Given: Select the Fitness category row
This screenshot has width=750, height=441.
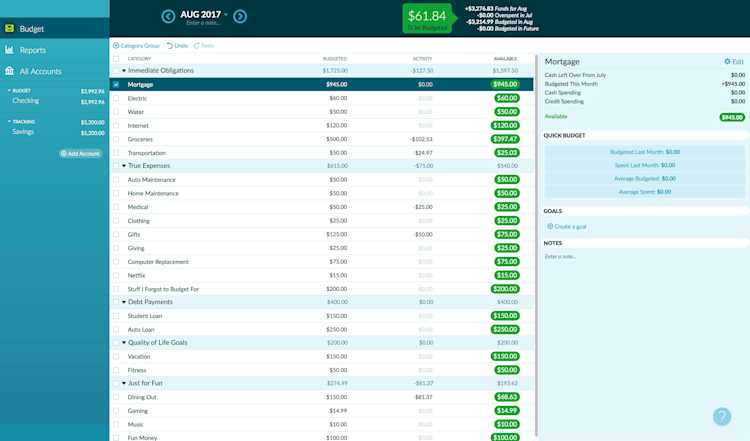Looking at the screenshot, I should (x=321, y=370).
